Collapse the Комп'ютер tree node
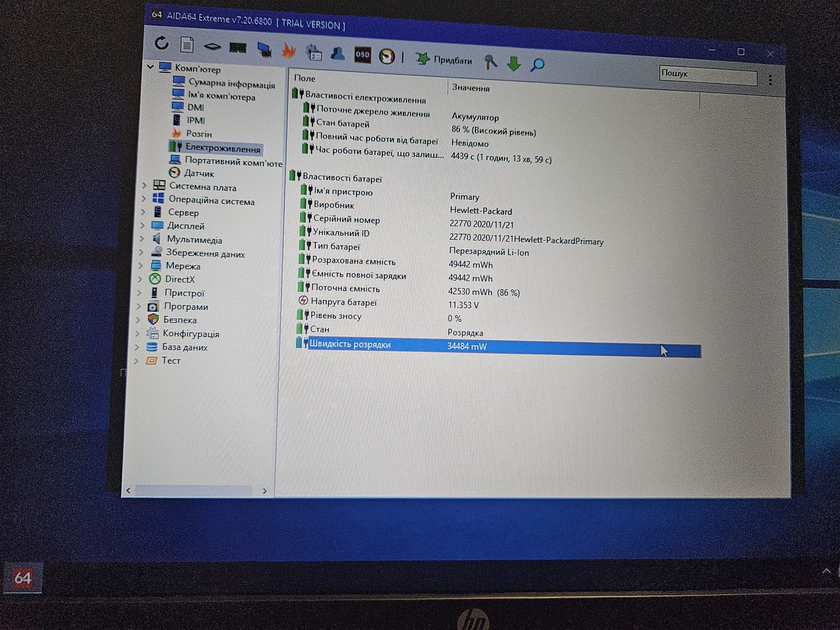This screenshot has width=840, height=630. pyautogui.click(x=150, y=66)
